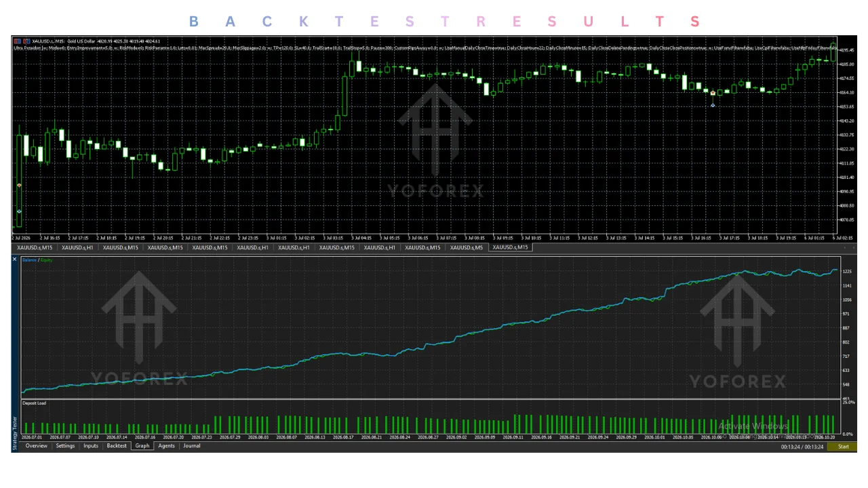Close the Strategy Tester panel
Viewport: 868px width, 488px height.
pyautogui.click(x=15, y=260)
